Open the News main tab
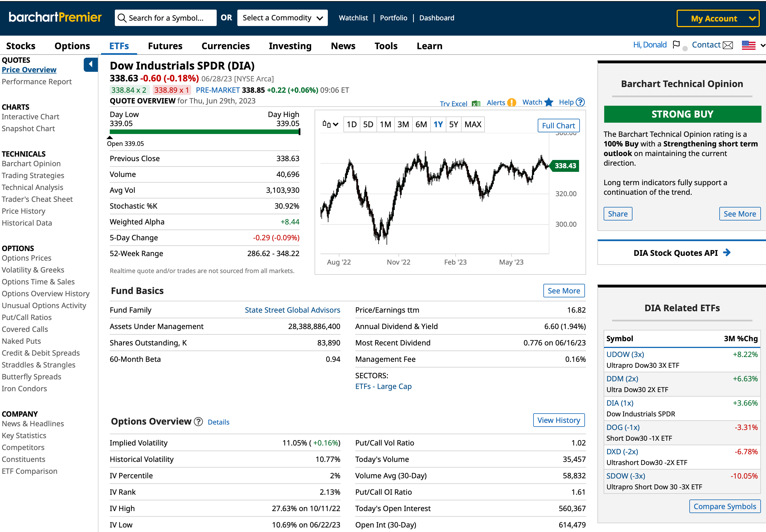 click(343, 46)
